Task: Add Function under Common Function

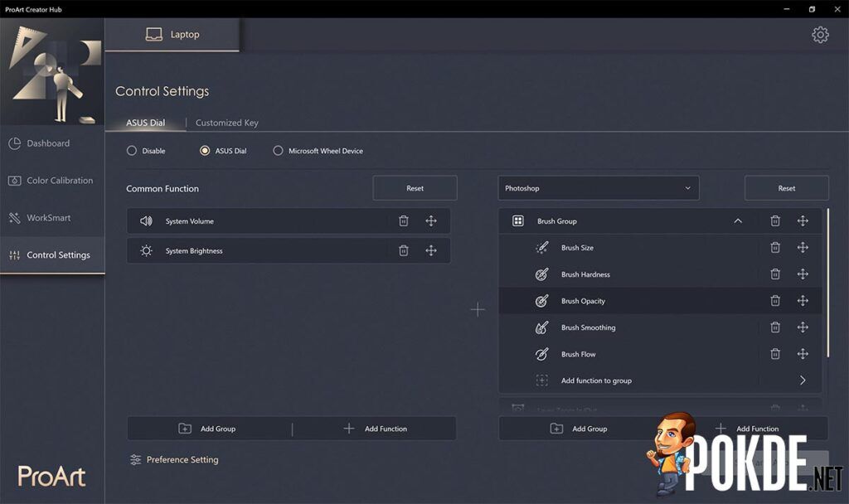Action: click(x=375, y=429)
